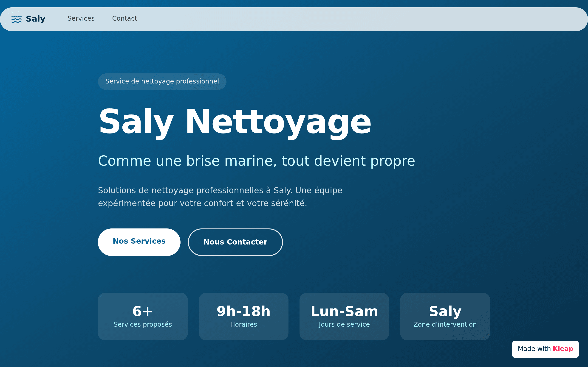Select the Lun-Sam Jours de service card

[x=344, y=316]
